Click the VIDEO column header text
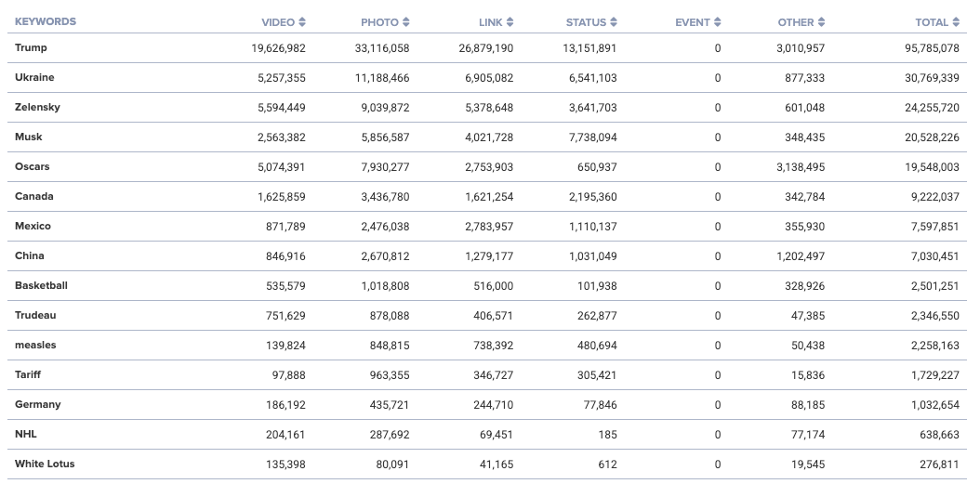Viewport: 980px width, 484px height. click(278, 22)
